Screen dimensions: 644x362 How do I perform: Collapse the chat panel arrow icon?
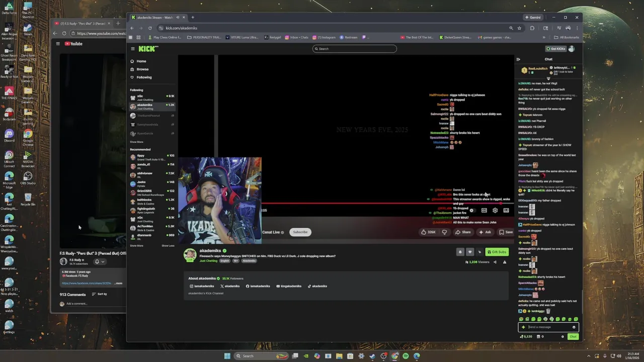coord(518,59)
